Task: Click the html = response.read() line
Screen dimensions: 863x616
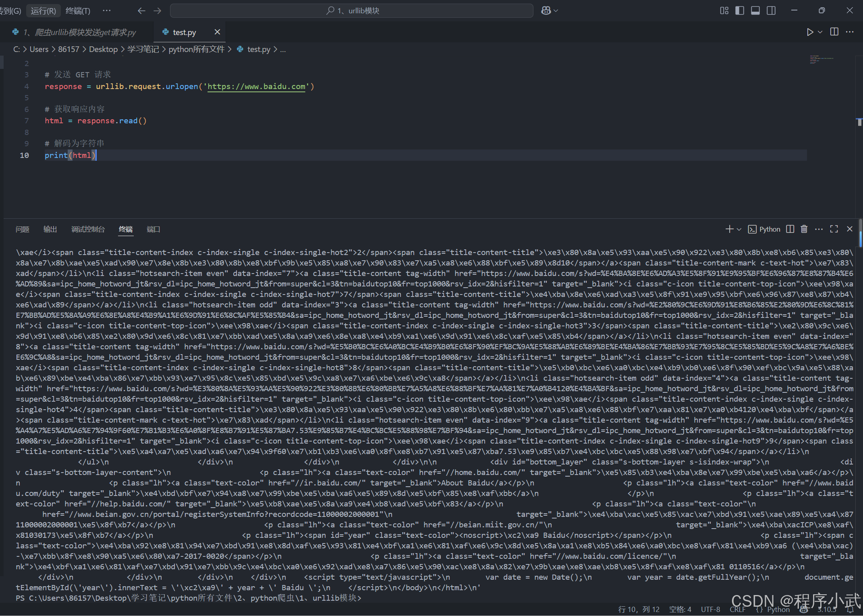Action: point(95,120)
